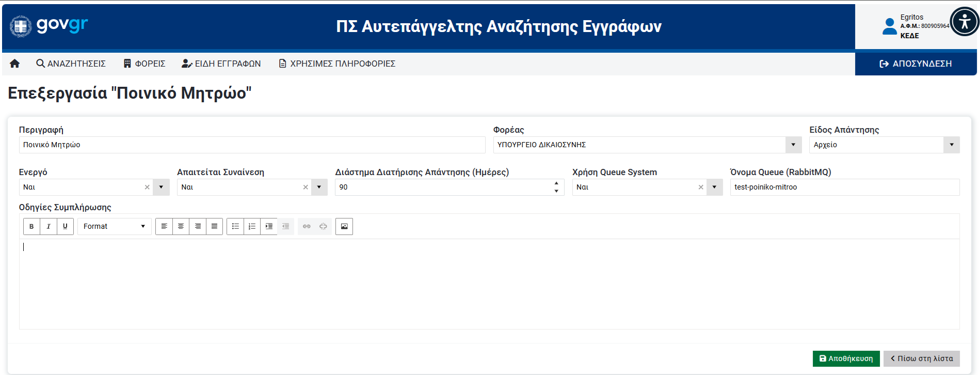This screenshot has width=980, height=375.
Task: Click the gov.gr logo
Action: (49, 25)
